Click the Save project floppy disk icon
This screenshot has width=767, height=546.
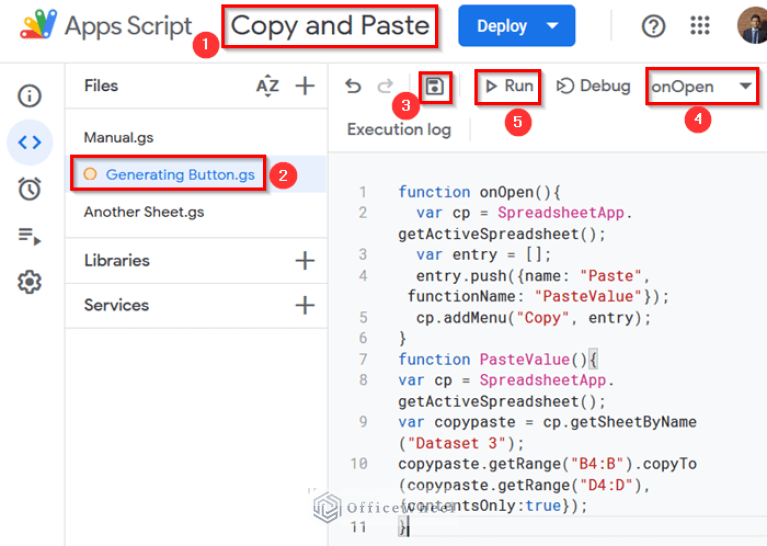435,87
